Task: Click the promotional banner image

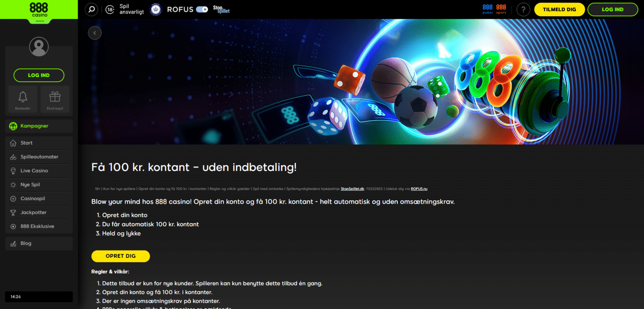Action: tap(361, 82)
